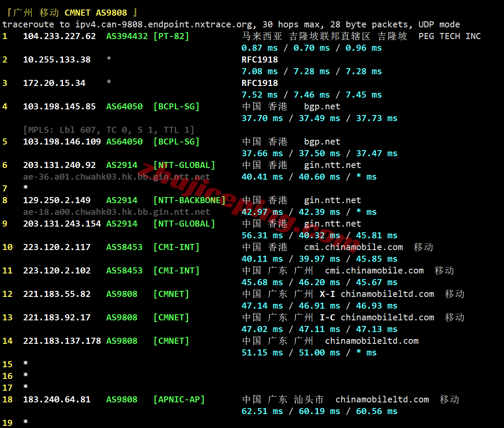Select IP 129.250.2.149
The height and width of the screenshot is (428, 504).
click(57, 200)
